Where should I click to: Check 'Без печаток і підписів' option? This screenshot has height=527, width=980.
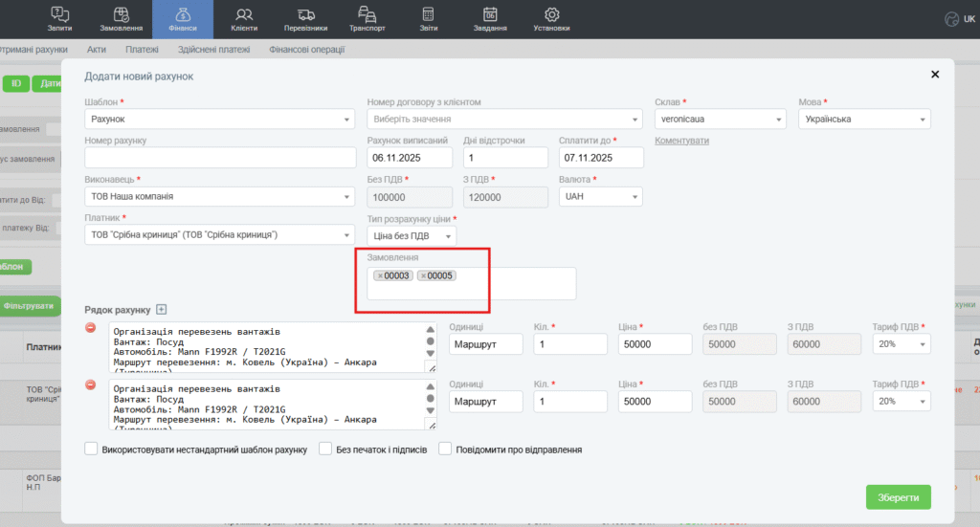[326, 449]
